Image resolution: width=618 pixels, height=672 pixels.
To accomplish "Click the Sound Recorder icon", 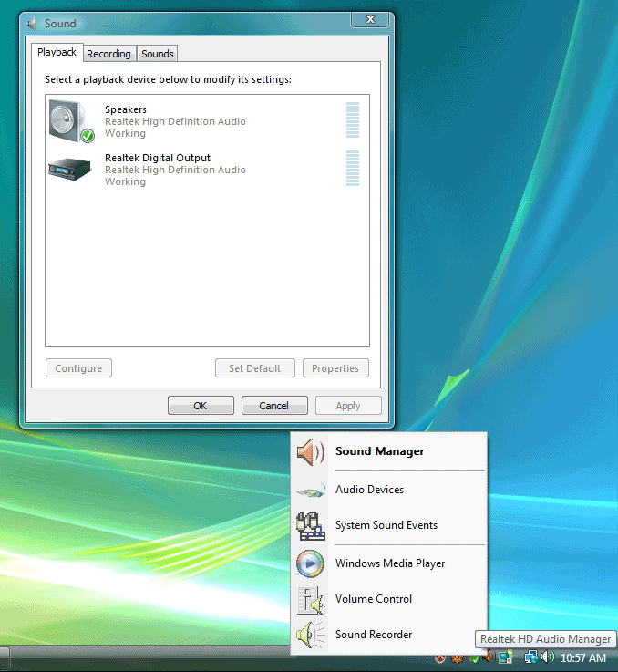I will (x=311, y=635).
